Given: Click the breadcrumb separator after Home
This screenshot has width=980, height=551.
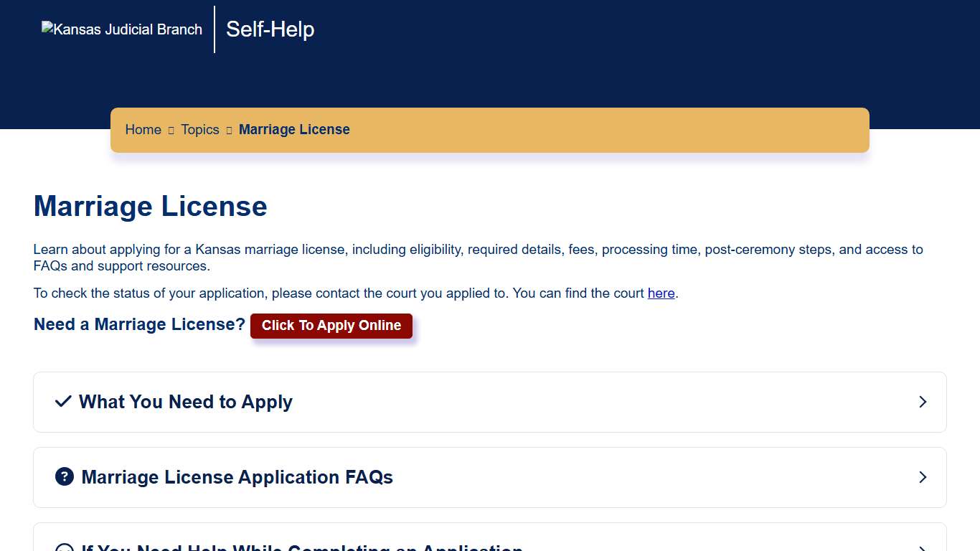Looking at the screenshot, I should 170,130.
